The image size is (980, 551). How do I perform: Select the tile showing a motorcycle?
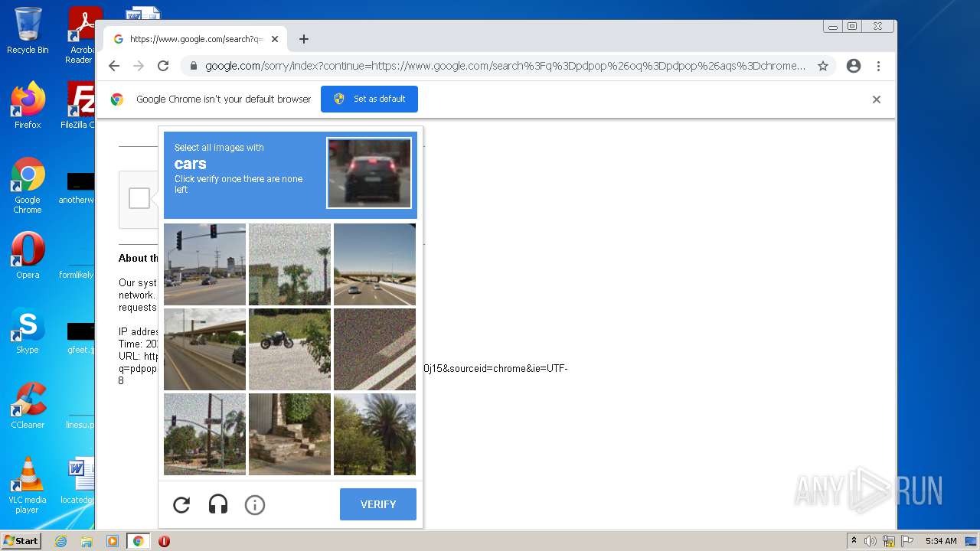289,349
